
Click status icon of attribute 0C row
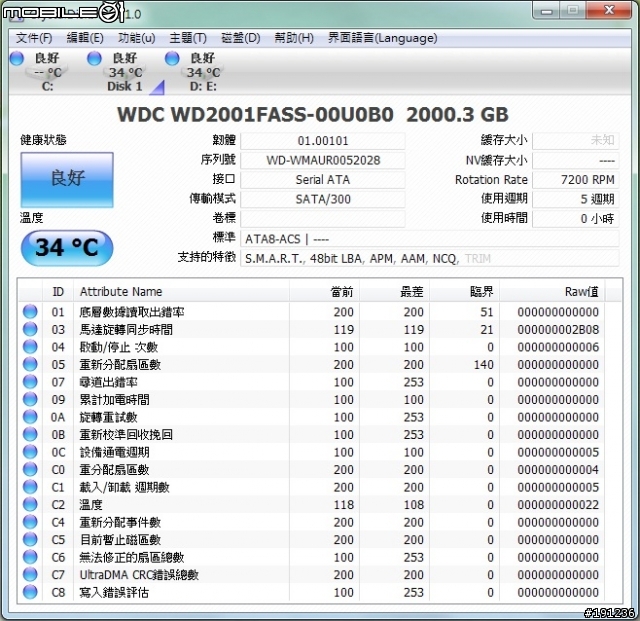pyautogui.click(x=30, y=452)
